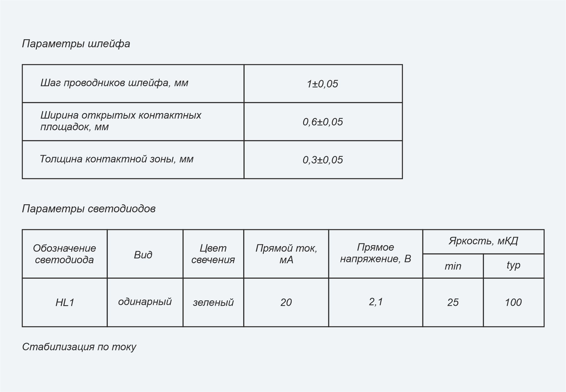The width and height of the screenshot is (566, 392).
Task: Select the 'min' brightness subheader
Action: pyautogui.click(x=453, y=266)
